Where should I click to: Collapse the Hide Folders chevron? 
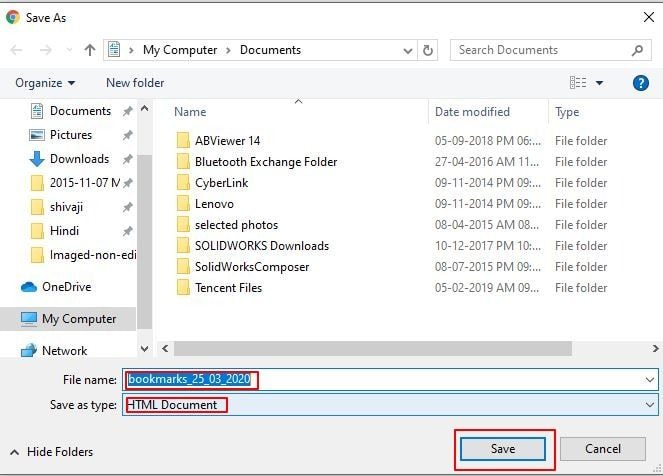14,451
